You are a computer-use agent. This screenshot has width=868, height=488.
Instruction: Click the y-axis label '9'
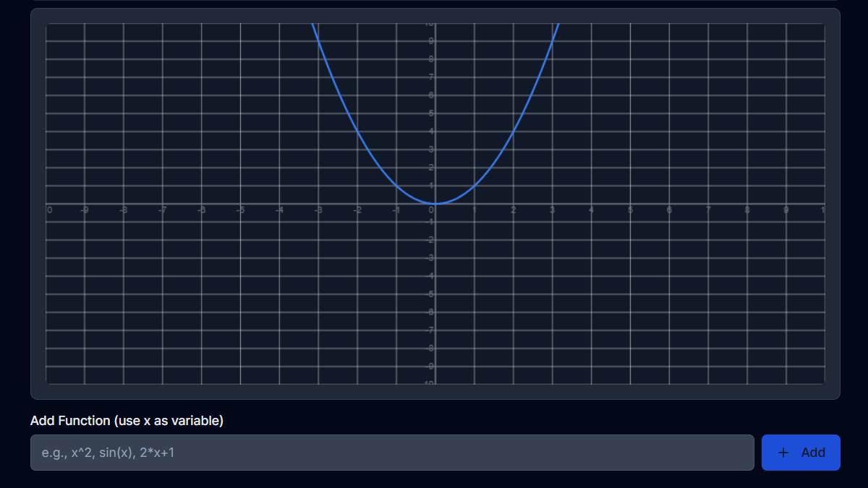coord(433,41)
